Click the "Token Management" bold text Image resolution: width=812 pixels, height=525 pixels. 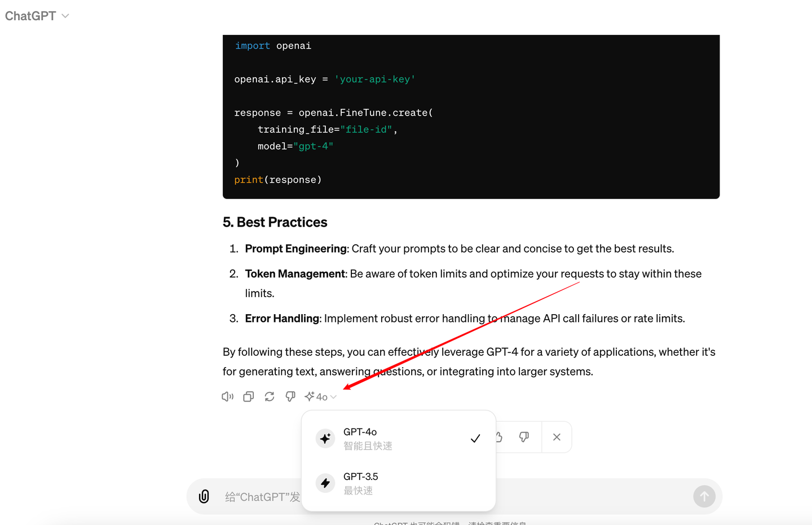click(x=295, y=273)
